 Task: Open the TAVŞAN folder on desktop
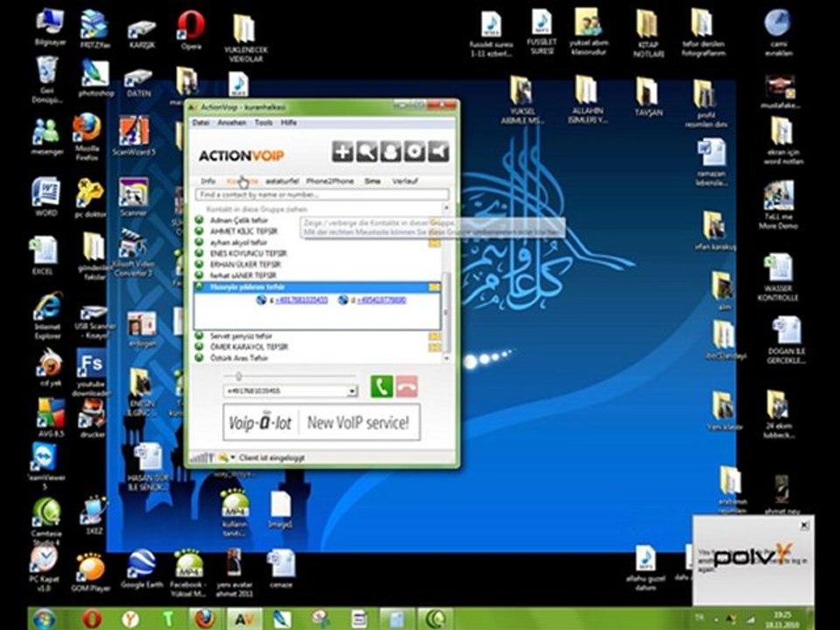648,97
